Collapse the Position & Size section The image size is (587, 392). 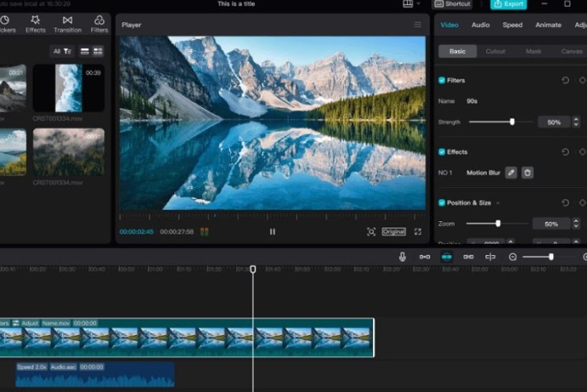(x=497, y=203)
